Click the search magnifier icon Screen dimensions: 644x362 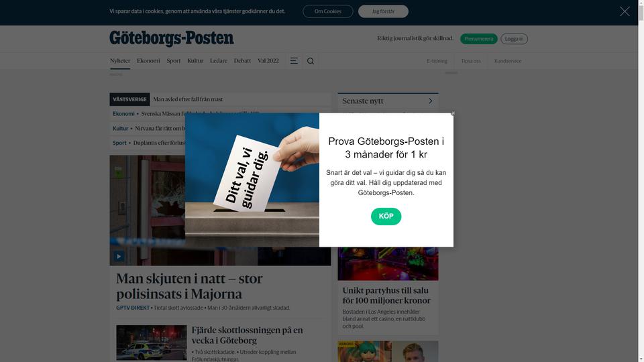click(311, 61)
